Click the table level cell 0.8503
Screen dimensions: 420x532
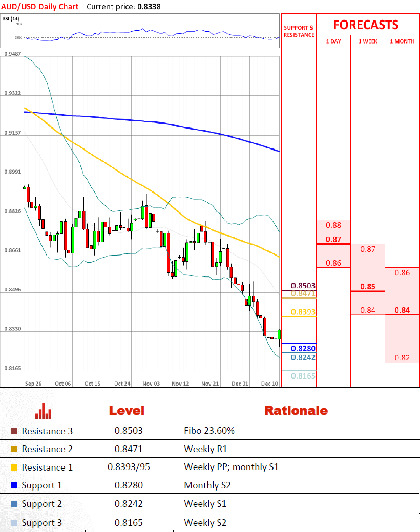point(129,431)
